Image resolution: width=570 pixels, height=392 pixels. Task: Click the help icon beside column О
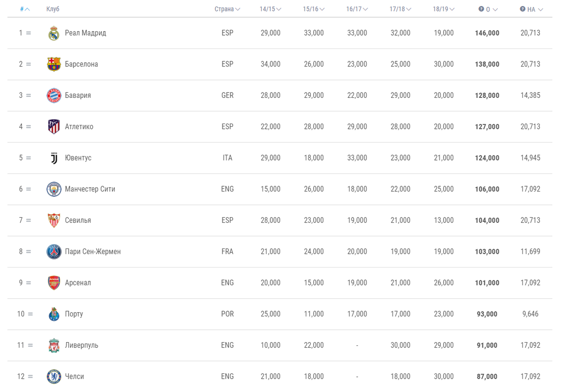[481, 9]
